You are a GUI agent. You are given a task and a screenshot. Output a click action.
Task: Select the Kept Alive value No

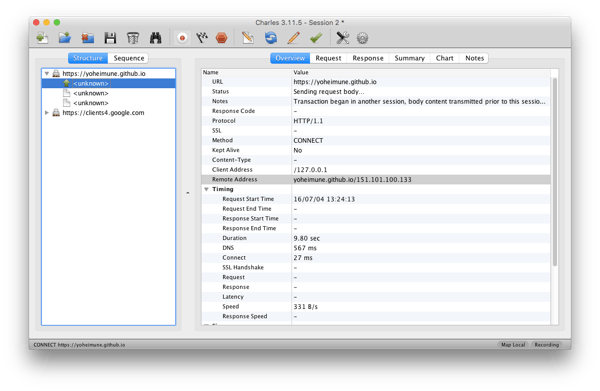coord(298,150)
